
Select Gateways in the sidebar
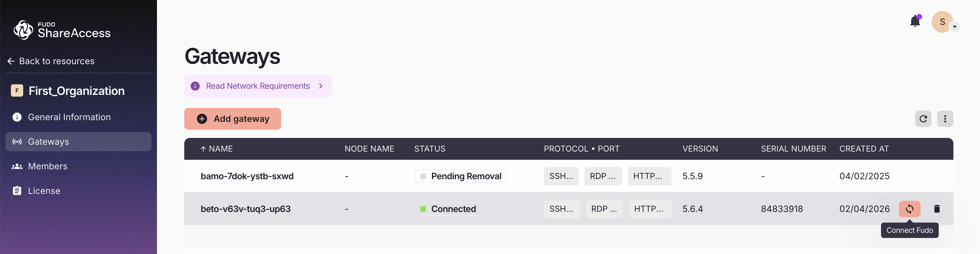[x=48, y=142]
